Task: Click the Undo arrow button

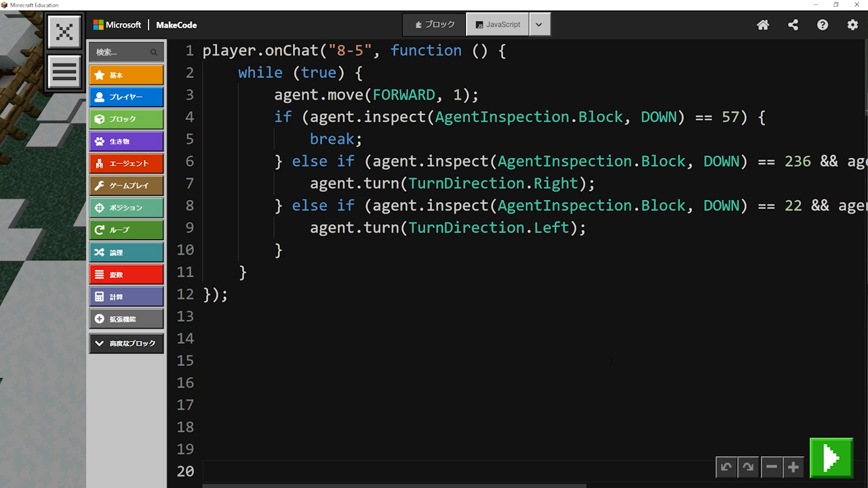Action: click(726, 467)
